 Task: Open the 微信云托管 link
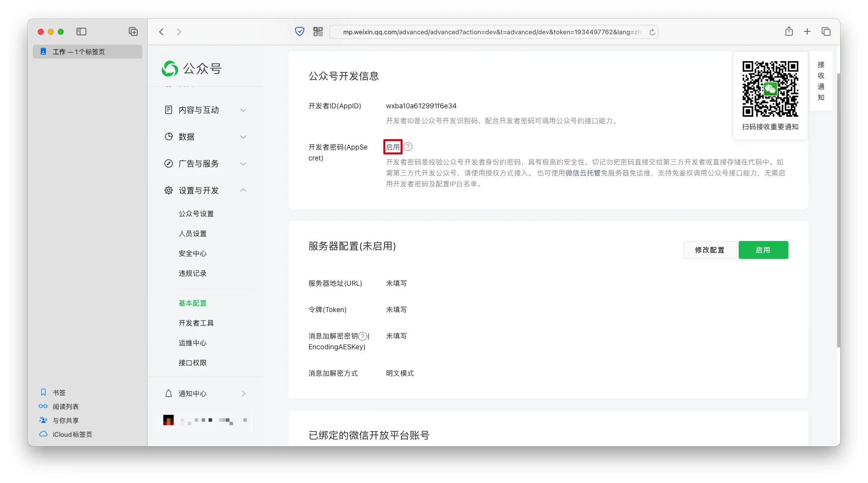(582, 173)
